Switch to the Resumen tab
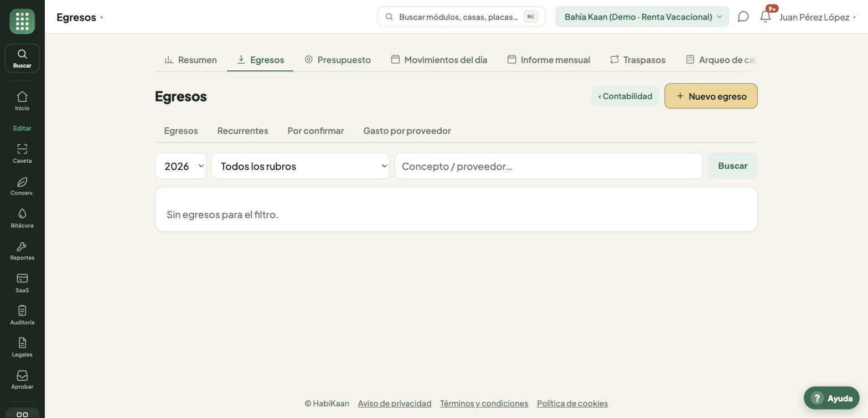 point(191,59)
